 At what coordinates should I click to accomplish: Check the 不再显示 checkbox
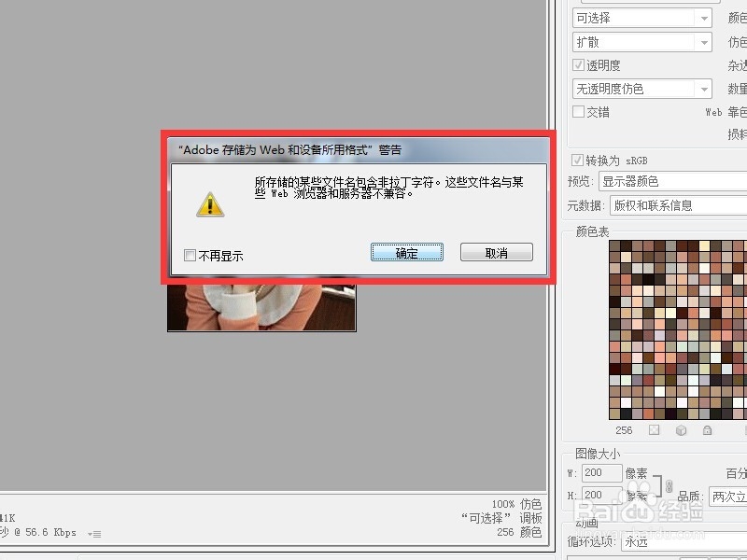click(x=190, y=255)
